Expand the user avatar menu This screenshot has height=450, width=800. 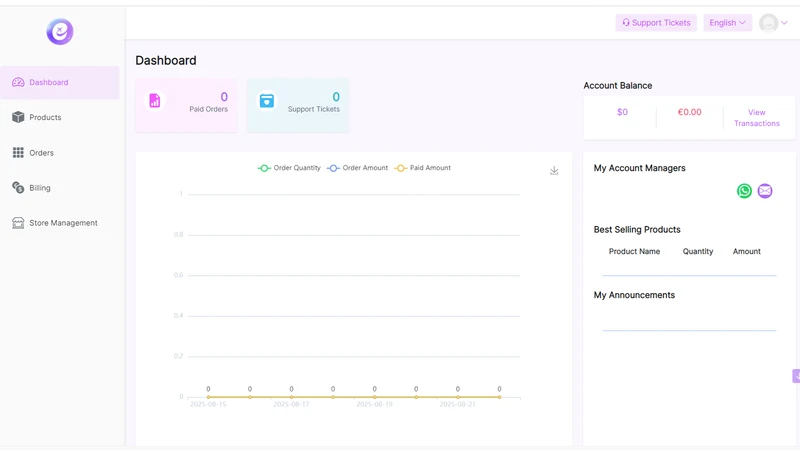[x=773, y=22]
